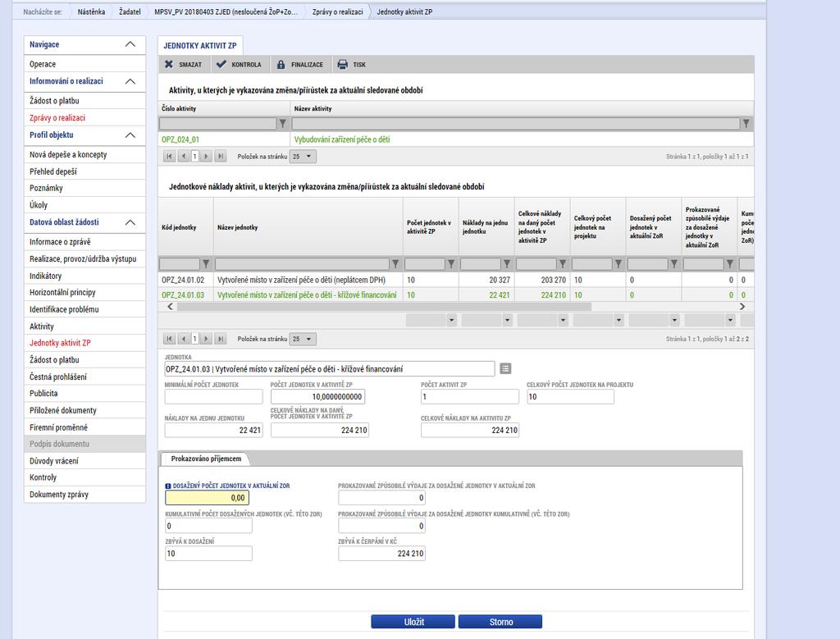Screen dimensions: 840x639
Task: Open Dokumenty zprávy in the sidebar
Action: tap(84, 495)
